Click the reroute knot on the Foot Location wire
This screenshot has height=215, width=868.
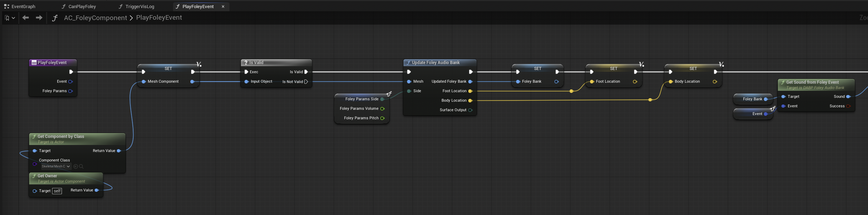coord(571,91)
